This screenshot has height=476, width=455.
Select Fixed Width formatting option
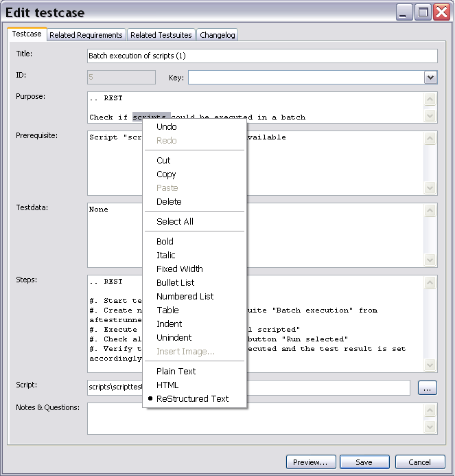pyautogui.click(x=194, y=269)
